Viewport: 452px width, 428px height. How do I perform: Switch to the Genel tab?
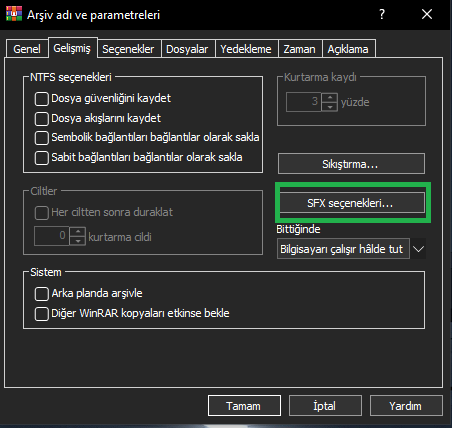click(27, 49)
